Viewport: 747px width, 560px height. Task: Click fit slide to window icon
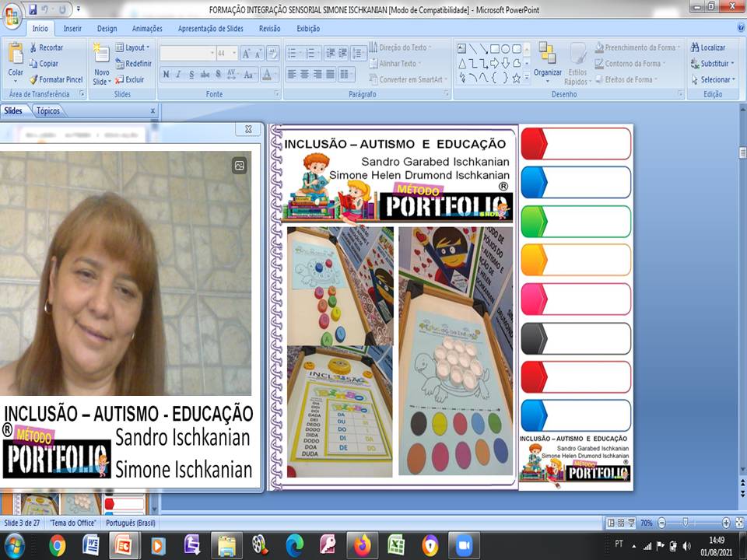tap(739, 523)
